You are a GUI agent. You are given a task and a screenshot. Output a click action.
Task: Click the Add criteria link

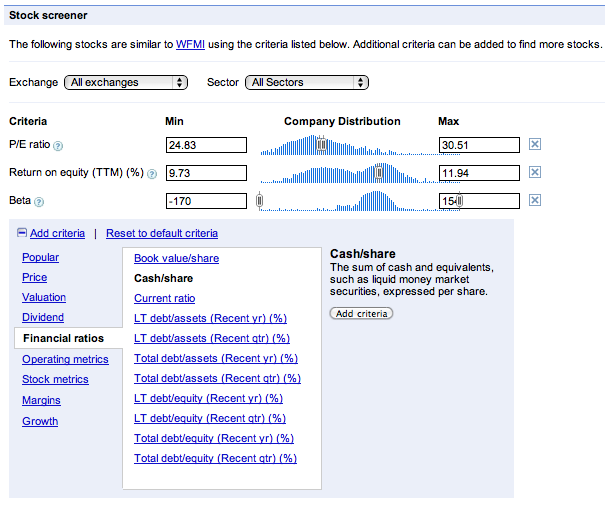57,233
